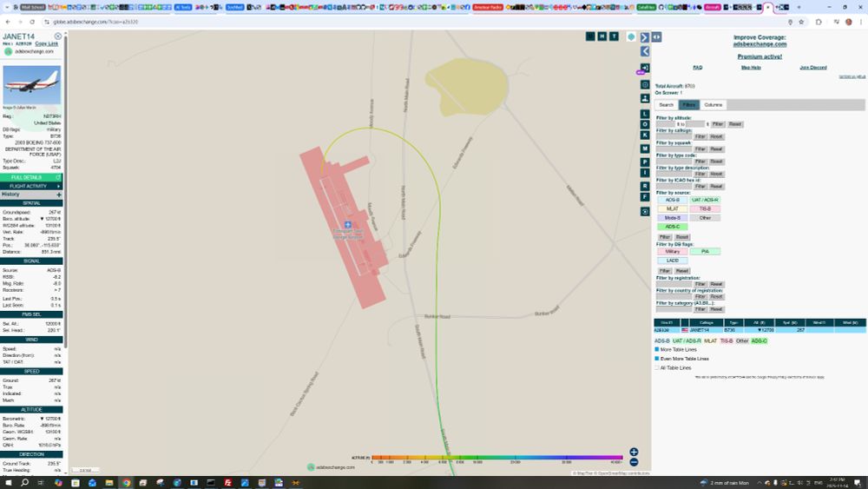
Task: Click the H map toolbar button
Action: (x=602, y=36)
